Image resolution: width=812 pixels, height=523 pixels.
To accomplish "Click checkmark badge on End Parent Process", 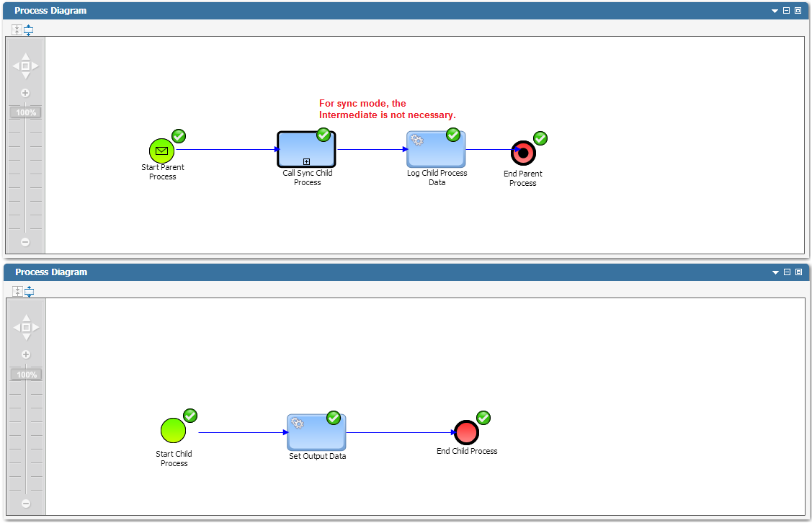I will [540, 138].
